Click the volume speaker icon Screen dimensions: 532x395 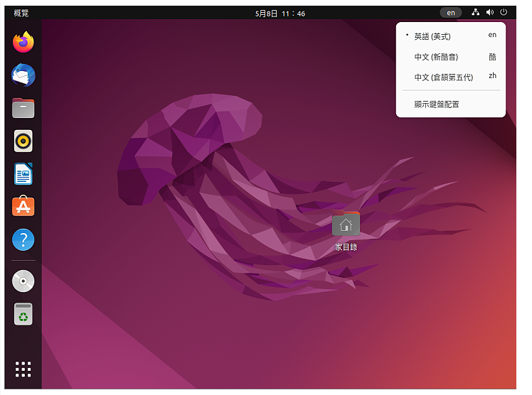click(x=489, y=13)
